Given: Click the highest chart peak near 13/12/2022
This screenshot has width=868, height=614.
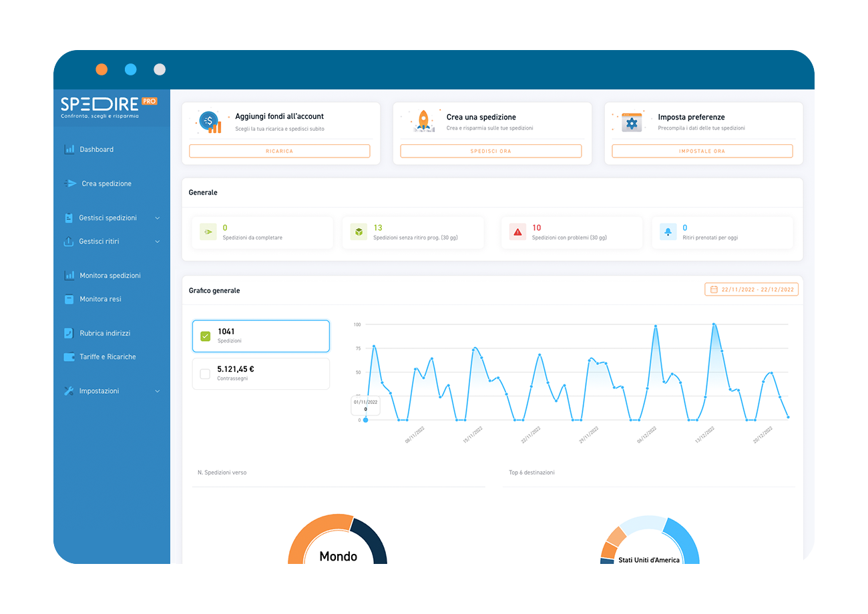Looking at the screenshot, I should pyautogui.click(x=714, y=324).
